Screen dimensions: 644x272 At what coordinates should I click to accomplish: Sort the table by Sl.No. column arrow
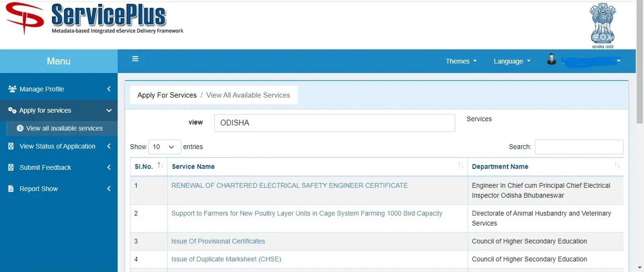coord(160,166)
